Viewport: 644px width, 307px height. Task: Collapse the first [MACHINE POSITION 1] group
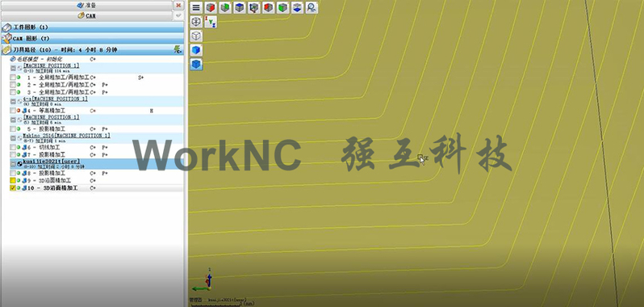pyautogui.click(x=13, y=68)
